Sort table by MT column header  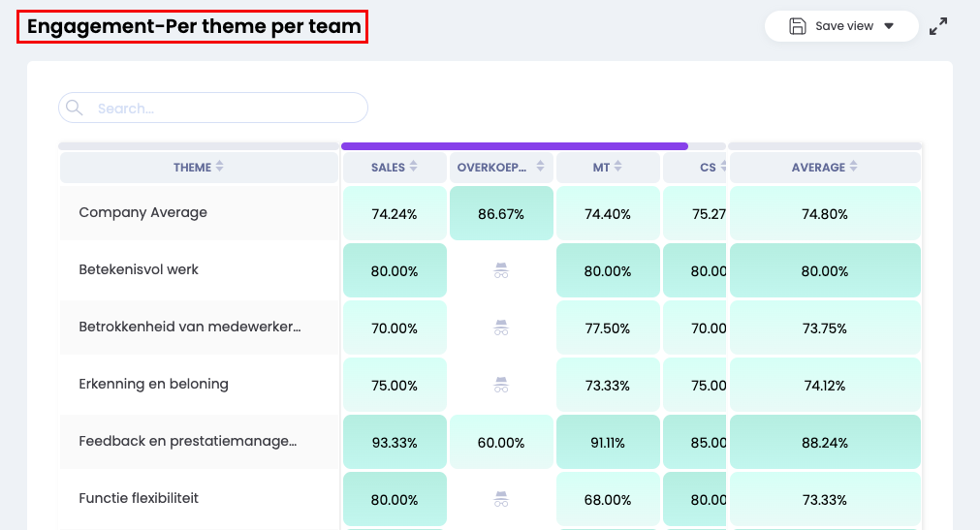pyautogui.click(x=608, y=168)
